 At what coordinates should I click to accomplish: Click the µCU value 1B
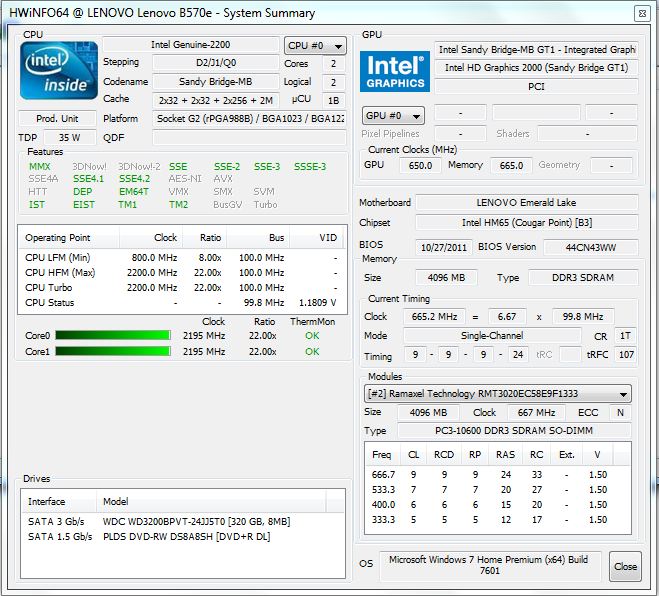(x=334, y=100)
